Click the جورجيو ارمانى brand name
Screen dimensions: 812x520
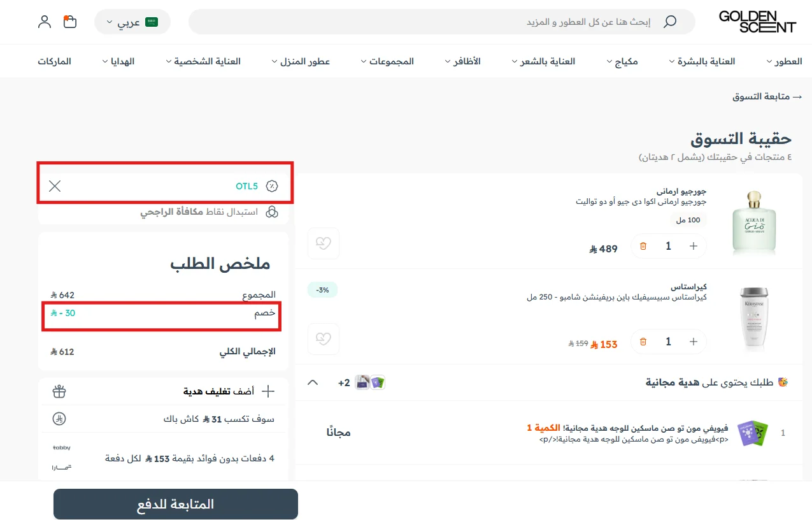(681, 191)
